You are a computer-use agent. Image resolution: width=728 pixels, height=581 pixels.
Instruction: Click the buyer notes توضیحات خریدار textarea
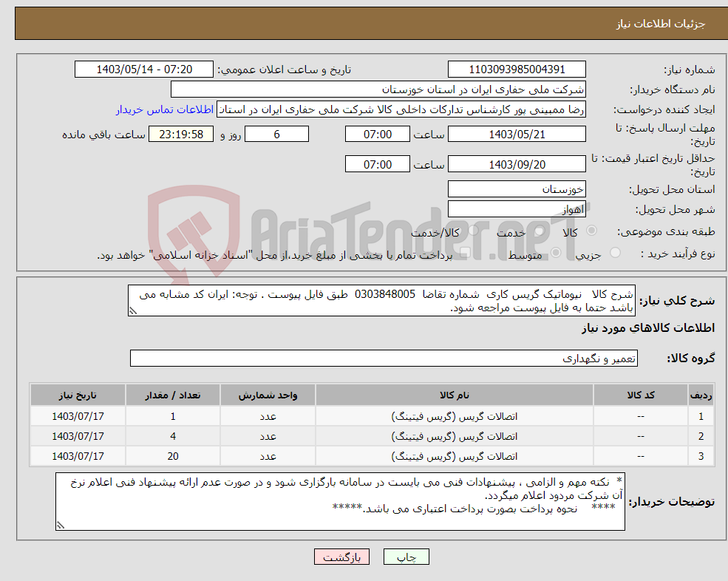(x=340, y=502)
